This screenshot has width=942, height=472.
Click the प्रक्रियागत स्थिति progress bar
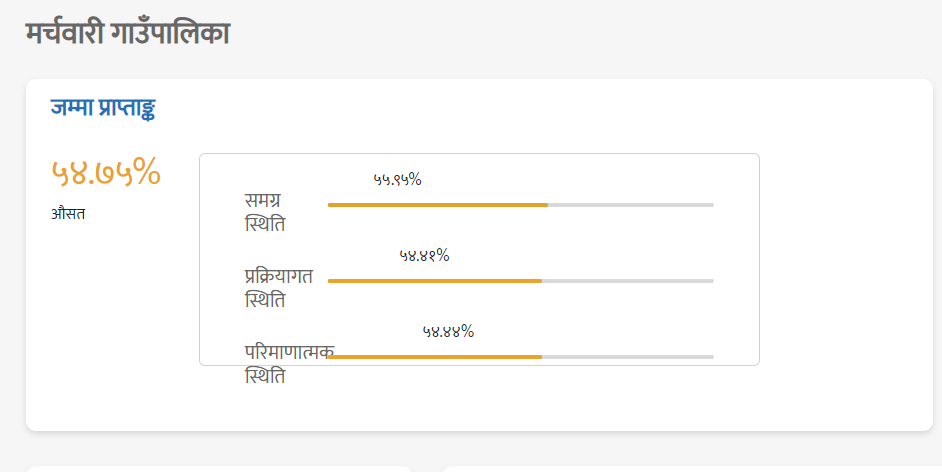521,280
